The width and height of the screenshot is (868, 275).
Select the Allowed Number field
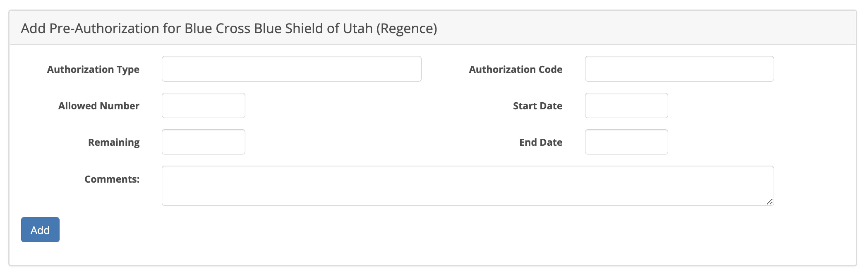coord(203,106)
